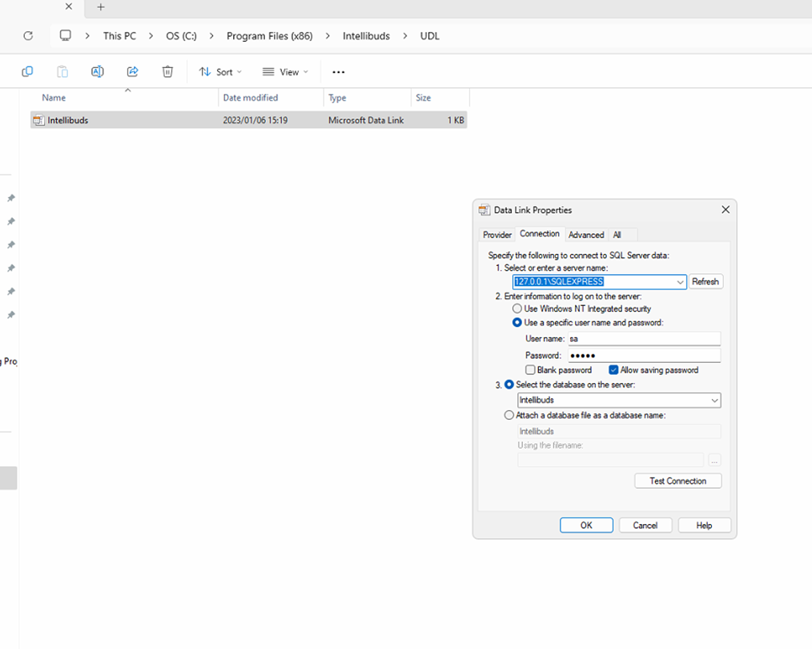Open the Sort dropdown in Explorer
812x649 pixels.
point(220,72)
